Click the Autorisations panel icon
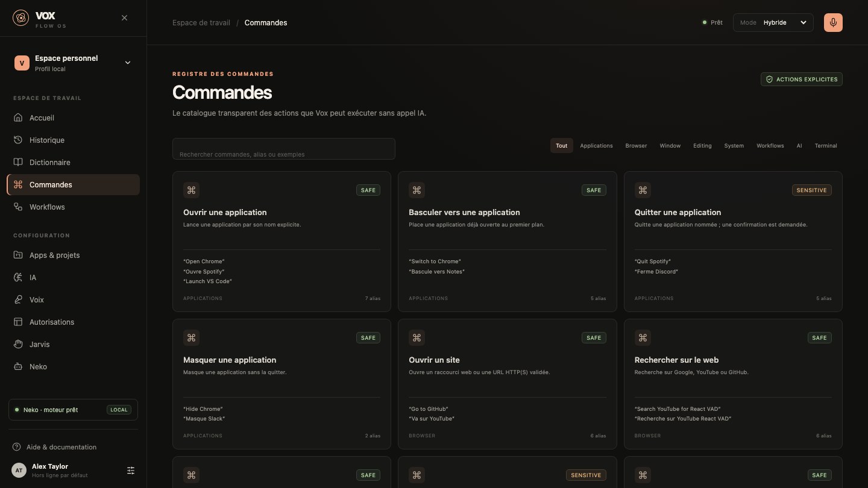Viewport: 868px width, 488px height. point(18,322)
